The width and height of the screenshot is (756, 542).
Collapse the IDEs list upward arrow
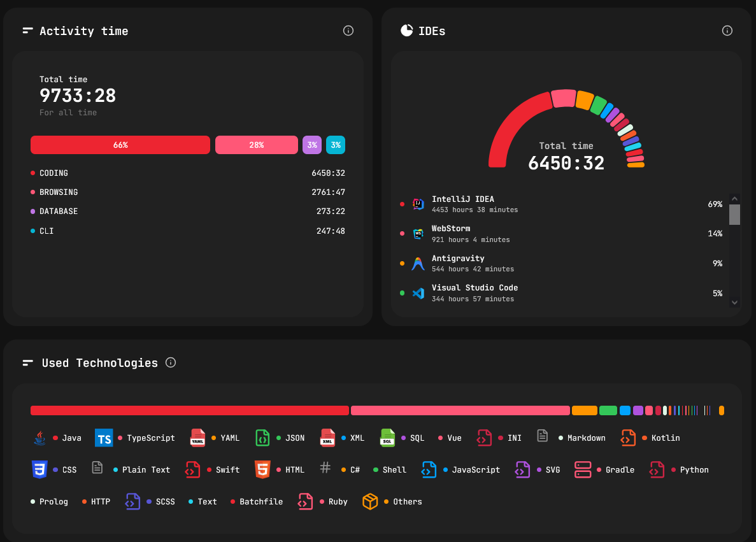pos(734,199)
